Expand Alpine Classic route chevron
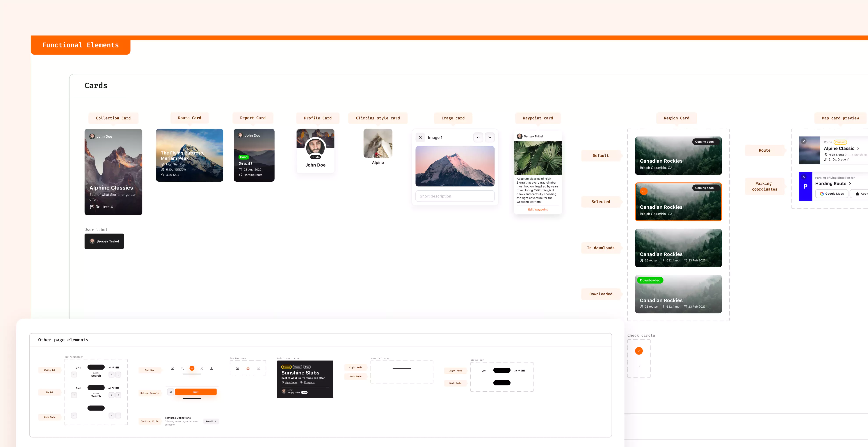The height and width of the screenshot is (447, 868). click(858, 149)
